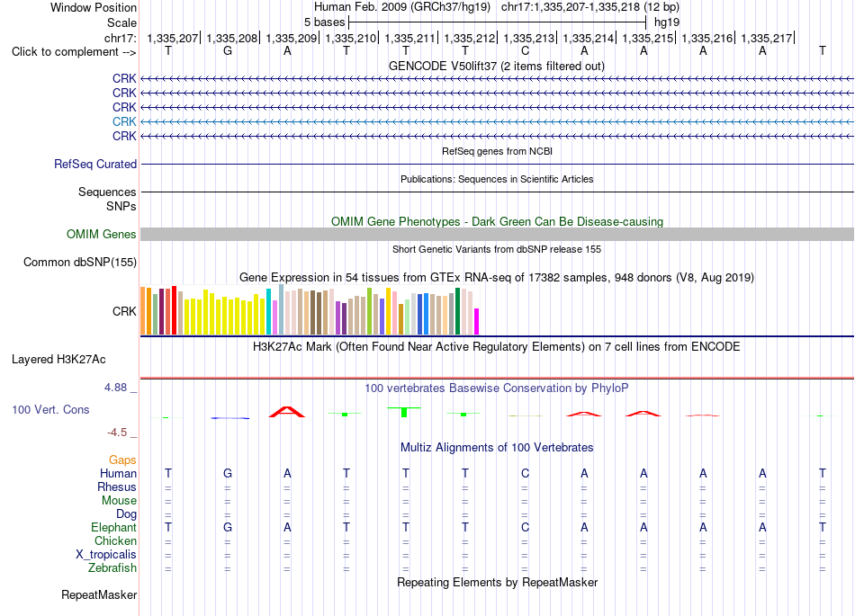Click the Zebrafish species label
The height and width of the screenshot is (616, 855).
[112, 567]
